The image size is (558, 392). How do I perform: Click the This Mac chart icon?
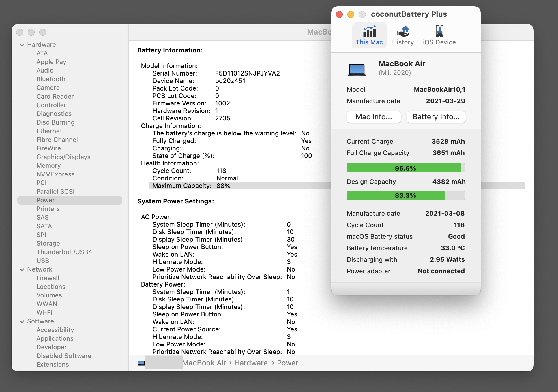pyautogui.click(x=369, y=31)
